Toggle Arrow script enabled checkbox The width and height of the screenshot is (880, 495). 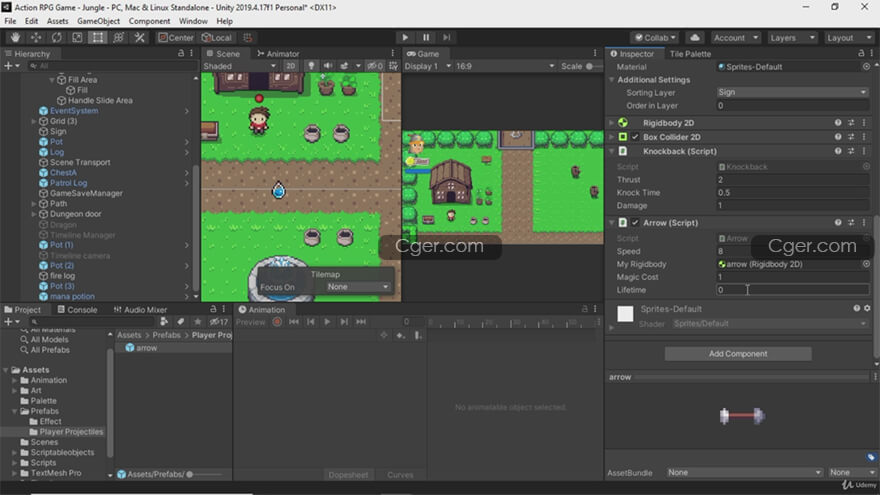coord(635,223)
